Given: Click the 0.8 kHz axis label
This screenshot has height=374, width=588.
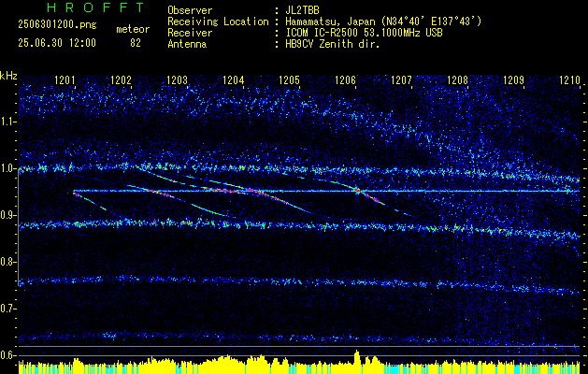Looking at the screenshot, I should [7, 262].
